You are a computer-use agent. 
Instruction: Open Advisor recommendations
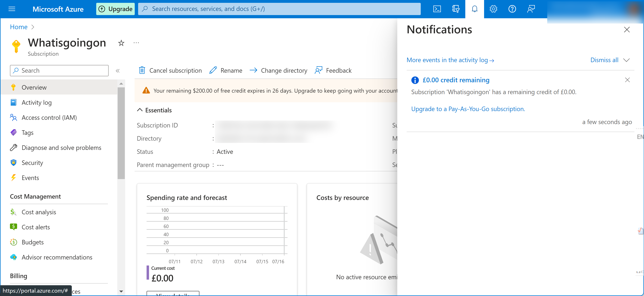[57, 257]
